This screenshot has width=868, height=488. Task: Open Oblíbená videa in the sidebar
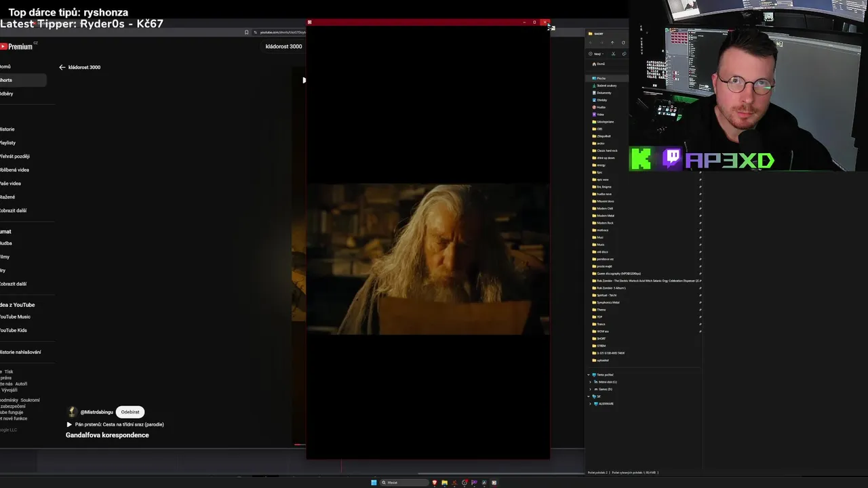pyautogui.click(x=15, y=169)
